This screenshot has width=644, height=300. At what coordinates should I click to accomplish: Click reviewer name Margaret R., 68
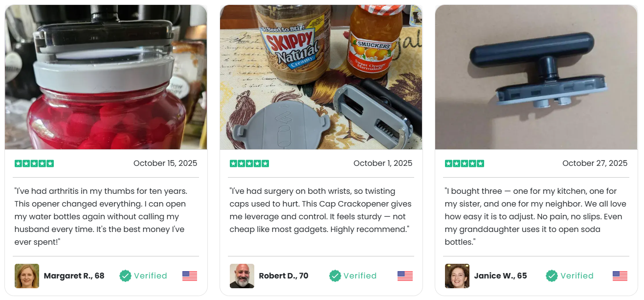pyautogui.click(x=74, y=276)
